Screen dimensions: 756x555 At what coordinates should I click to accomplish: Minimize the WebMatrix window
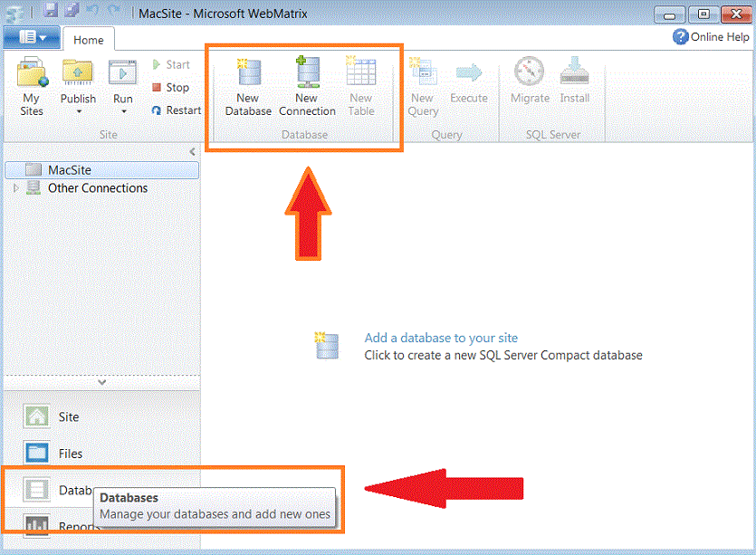click(x=670, y=14)
